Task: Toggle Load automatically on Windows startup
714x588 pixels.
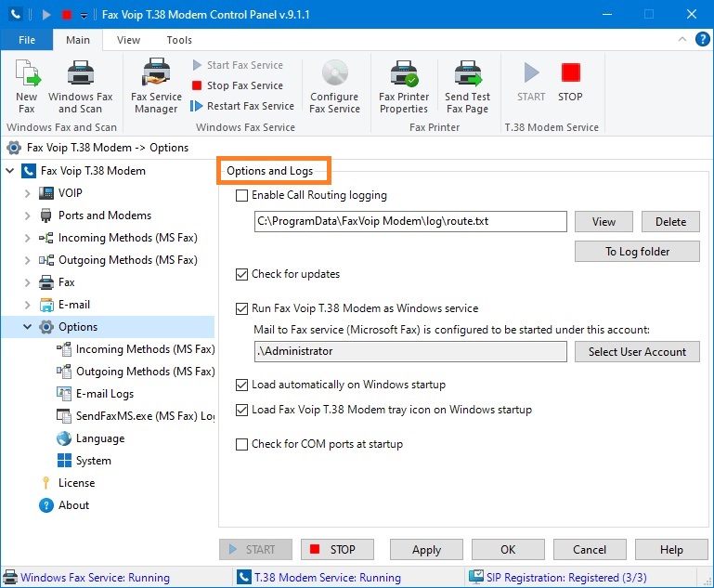Action: (241, 385)
